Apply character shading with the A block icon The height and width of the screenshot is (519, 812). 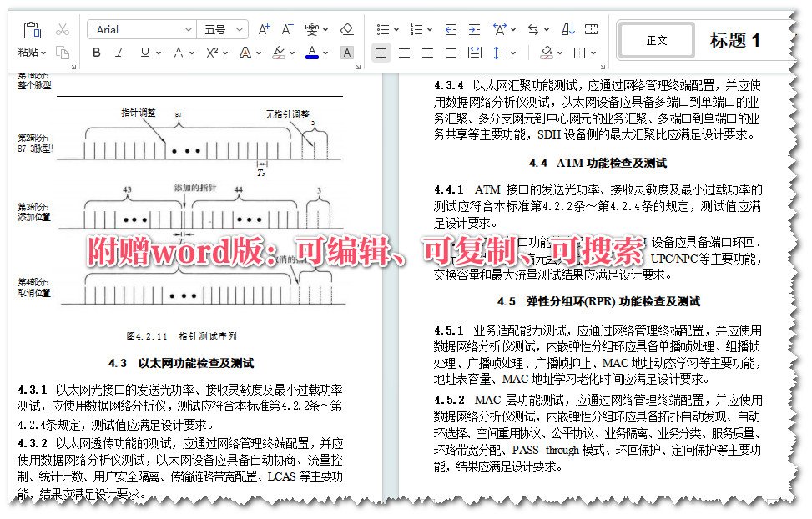(346, 52)
